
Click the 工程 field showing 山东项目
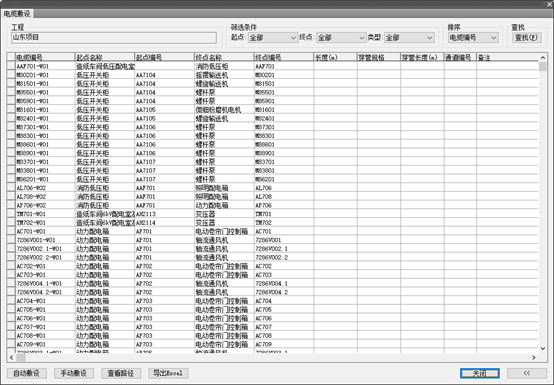[x=114, y=37]
